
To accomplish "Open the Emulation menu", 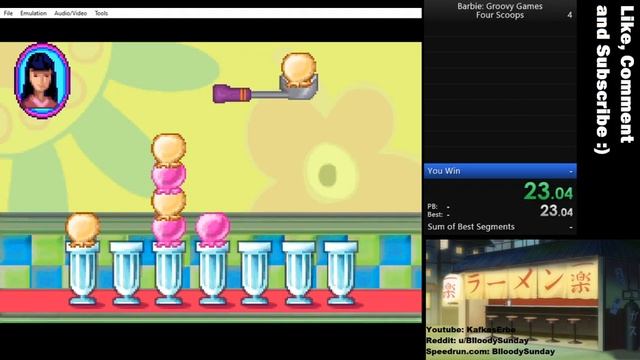I will (x=33, y=13).
